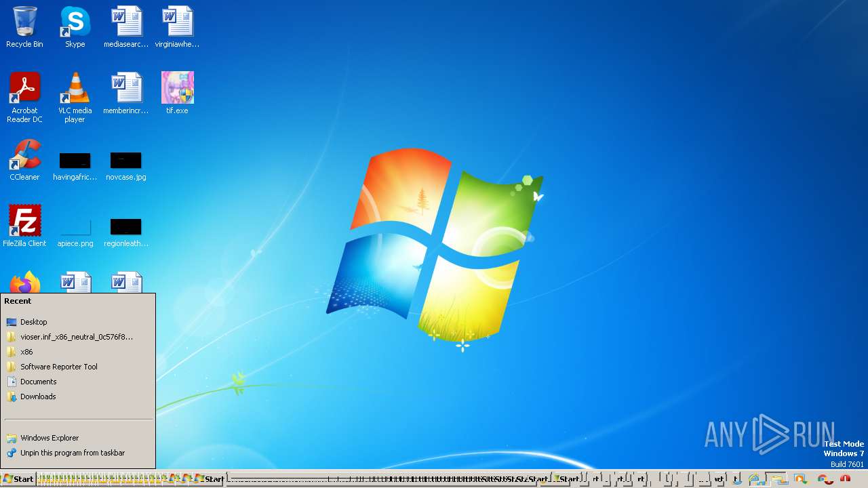Open Desktop from the Recent jump list
Viewport: 868px width, 488px height.
(78, 322)
